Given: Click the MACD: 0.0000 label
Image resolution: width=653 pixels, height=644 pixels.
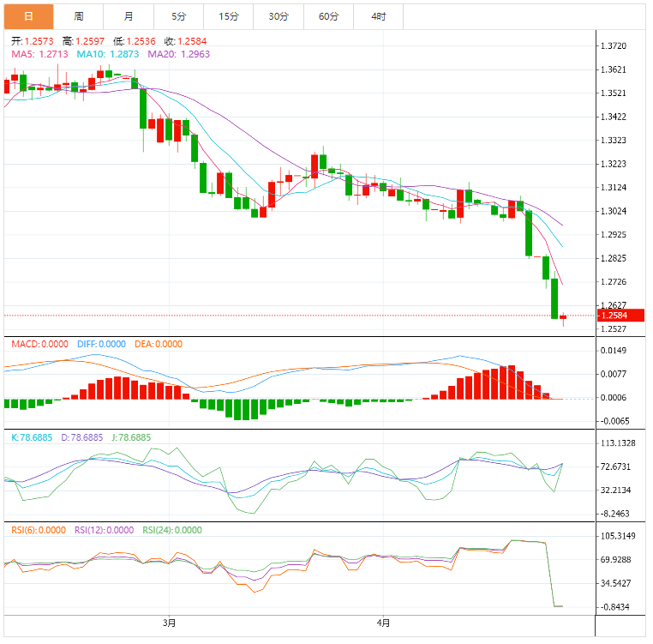Looking at the screenshot, I should [x=39, y=345].
